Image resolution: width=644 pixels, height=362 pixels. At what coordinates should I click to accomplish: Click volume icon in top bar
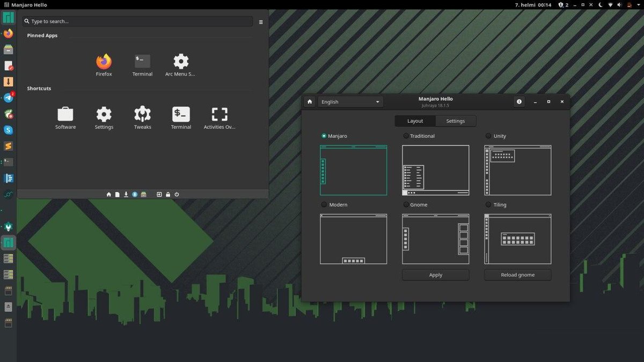tap(619, 5)
